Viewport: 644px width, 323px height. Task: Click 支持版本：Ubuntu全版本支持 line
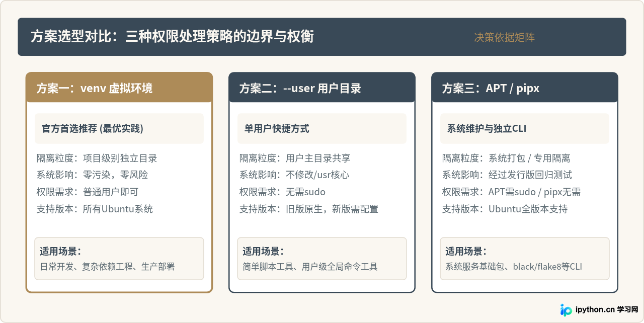click(505, 209)
